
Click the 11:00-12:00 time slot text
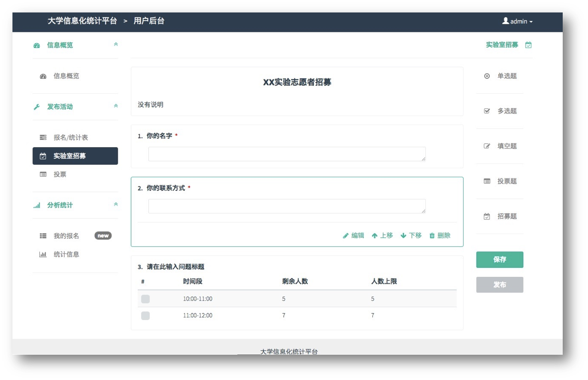[198, 316]
